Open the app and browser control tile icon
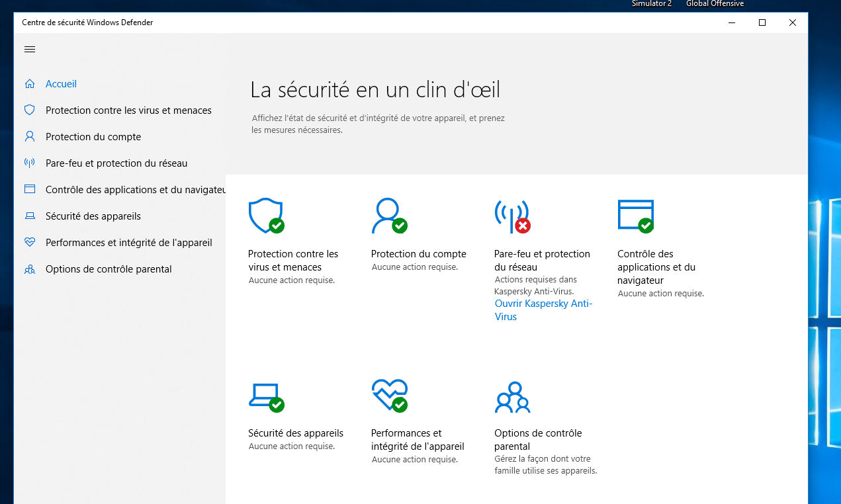The image size is (841, 504). (x=635, y=216)
